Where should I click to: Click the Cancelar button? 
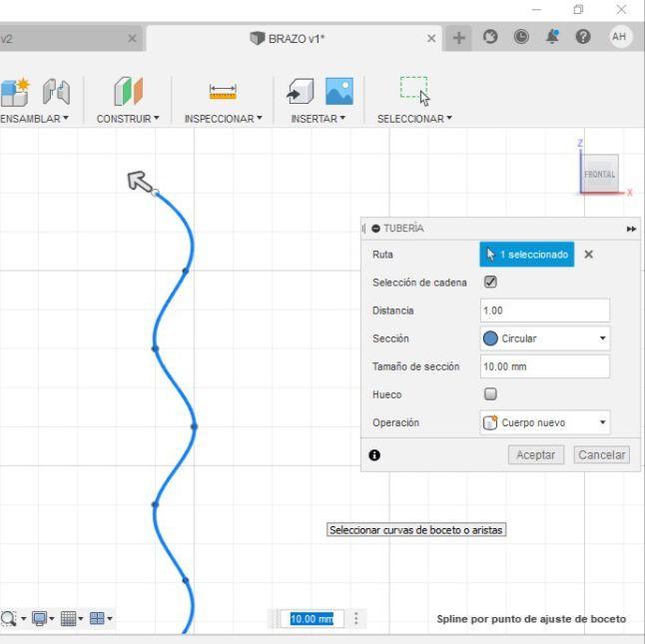click(x=602, y=455)
